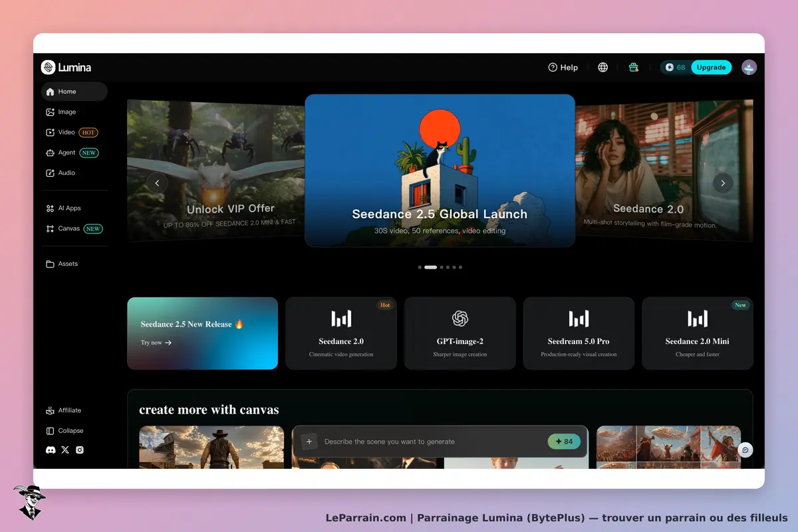Click the 68 credits balance

click(x=675, y=67)
